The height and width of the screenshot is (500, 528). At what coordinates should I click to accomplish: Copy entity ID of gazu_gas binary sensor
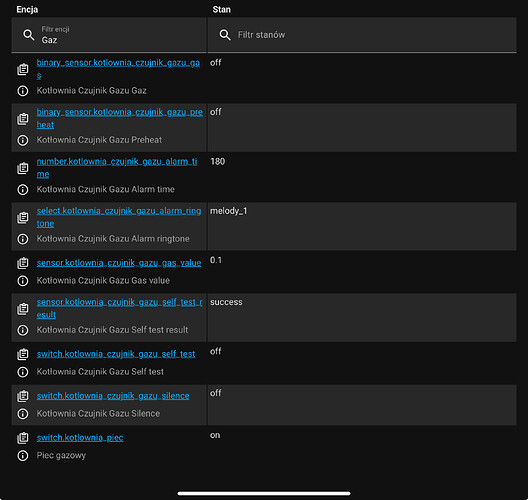(23, 69)
